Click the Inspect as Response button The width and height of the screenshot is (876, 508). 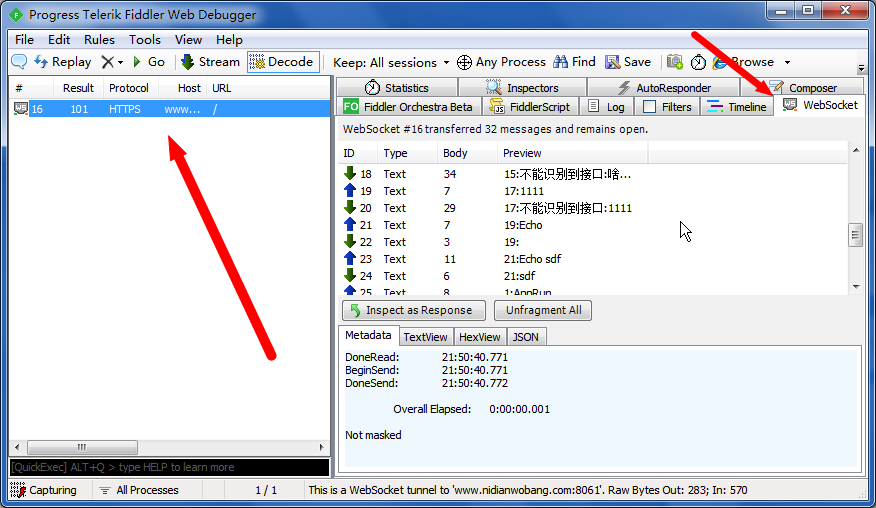click(413, 310)
